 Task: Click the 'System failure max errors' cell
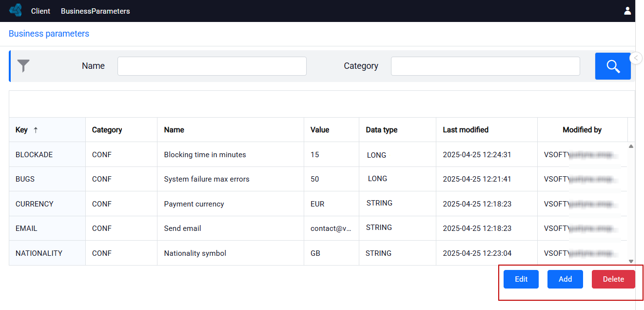click(231, 179)
